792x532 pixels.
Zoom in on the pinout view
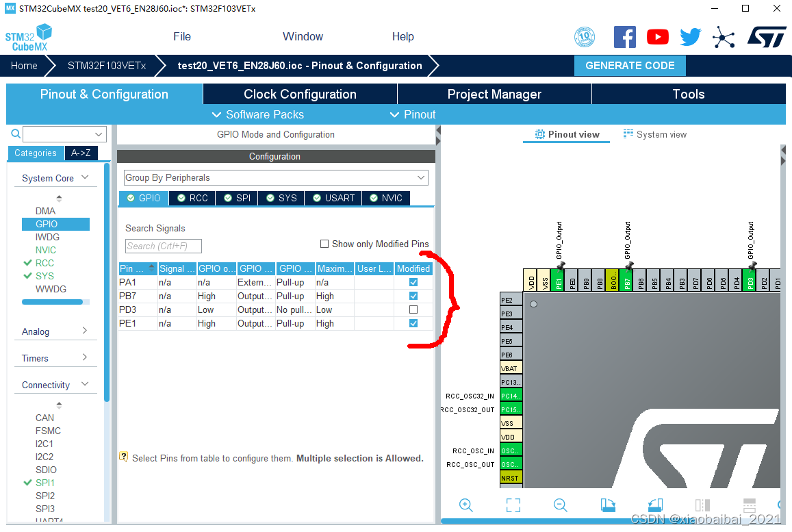[x=465, y=505]
